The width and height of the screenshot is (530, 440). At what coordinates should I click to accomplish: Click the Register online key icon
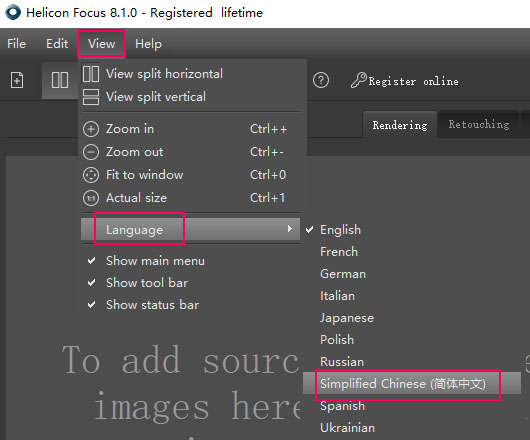(x=358, y=80)
